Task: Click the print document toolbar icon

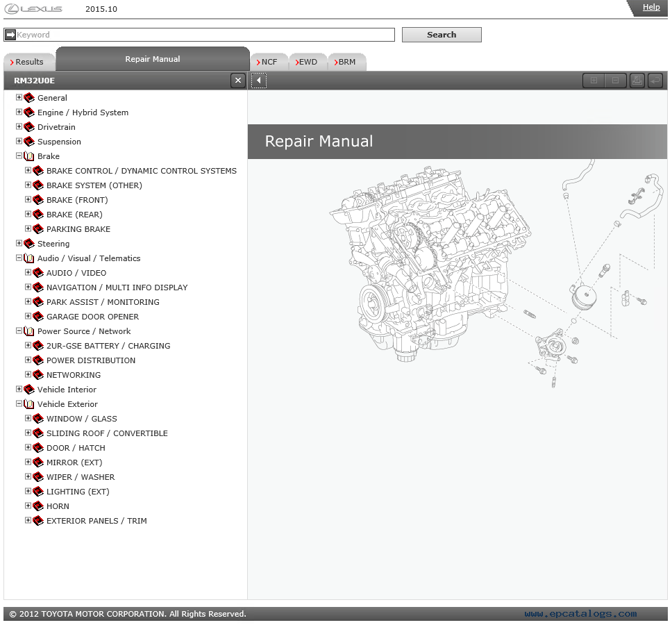Action: [637, 81]
